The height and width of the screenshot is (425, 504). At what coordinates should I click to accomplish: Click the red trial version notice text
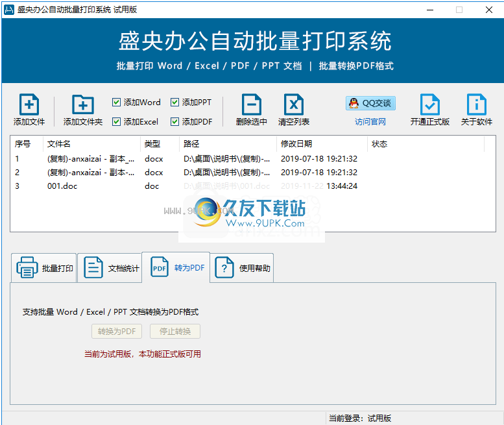tap(143, 354)
